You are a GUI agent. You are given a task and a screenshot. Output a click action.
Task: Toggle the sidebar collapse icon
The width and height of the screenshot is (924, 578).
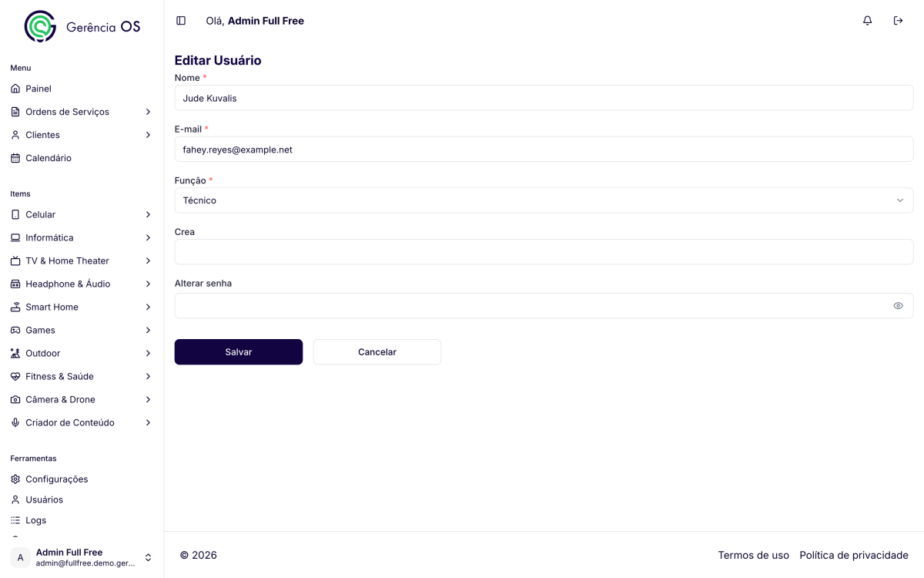181,21
